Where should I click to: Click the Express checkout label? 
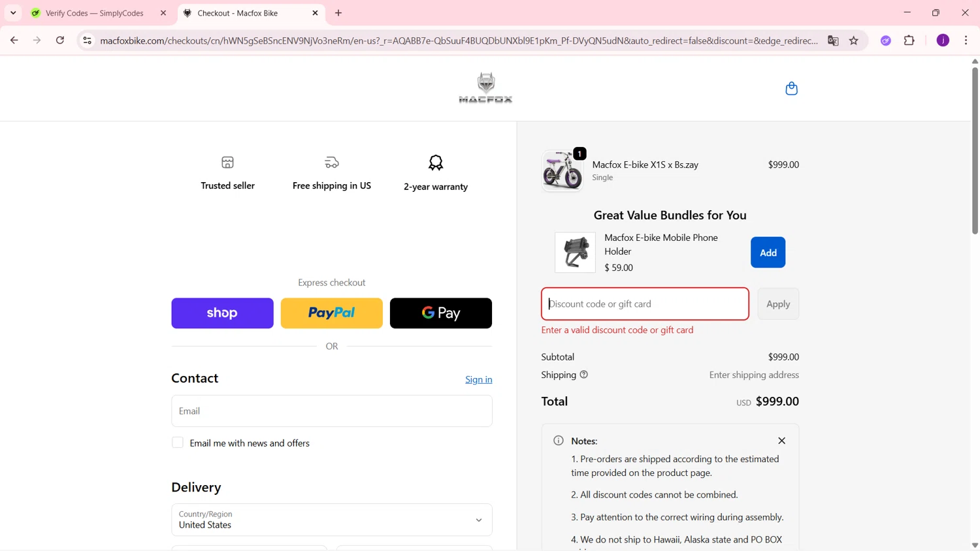click(332, 283)
